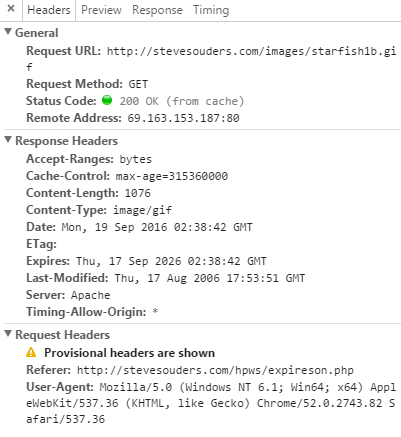Select the Cache-Control max-age value
This screenshot has width=401, height=437.
point(172,176)
